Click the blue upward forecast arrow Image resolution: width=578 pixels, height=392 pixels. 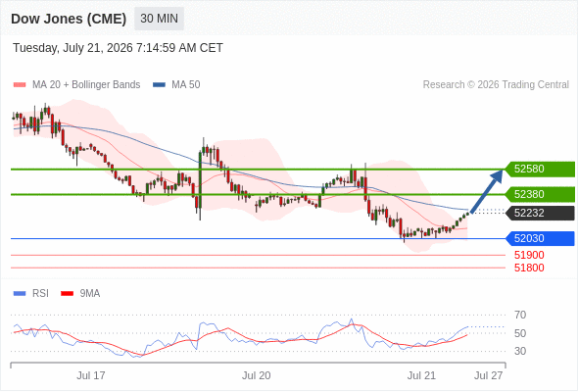487,191
